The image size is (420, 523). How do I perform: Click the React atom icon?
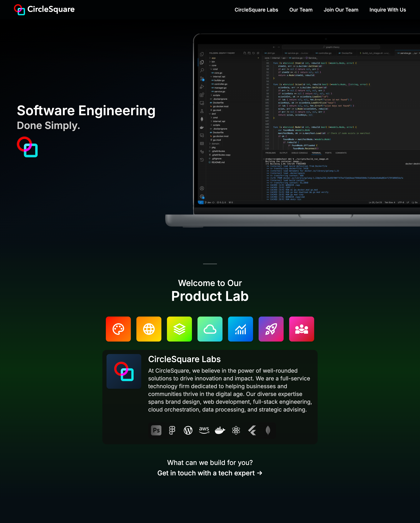[236, 430]
